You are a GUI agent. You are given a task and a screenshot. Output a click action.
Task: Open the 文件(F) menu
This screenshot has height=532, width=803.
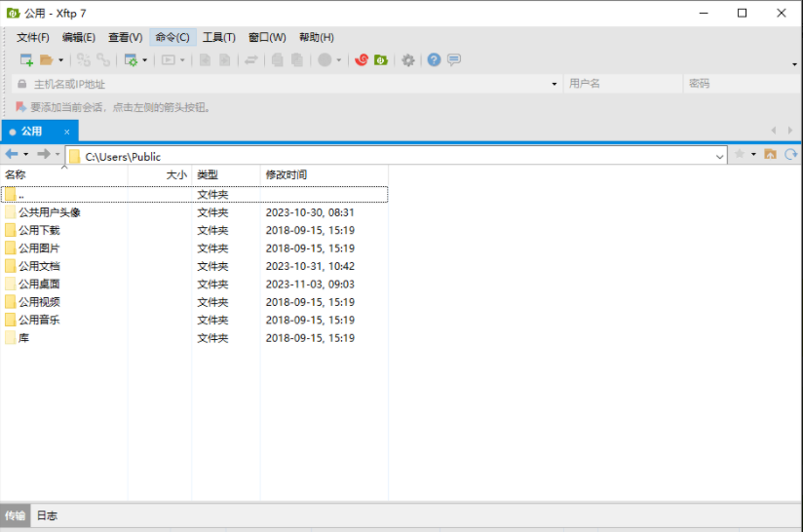pos(33,37)
